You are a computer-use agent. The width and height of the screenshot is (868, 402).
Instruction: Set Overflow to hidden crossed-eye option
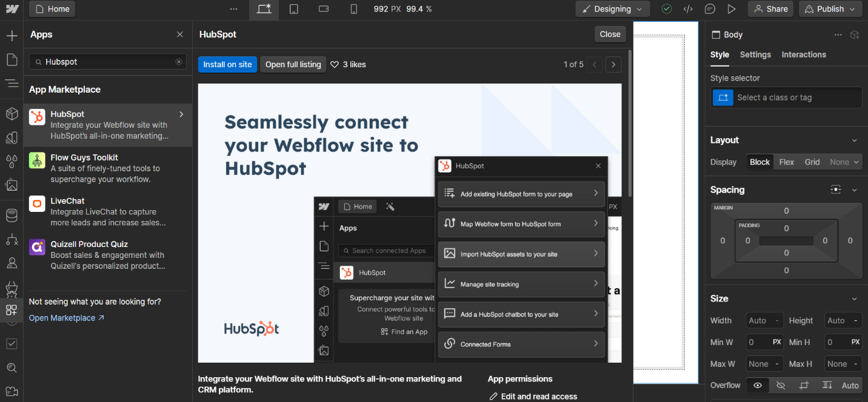tap(780, 385)
